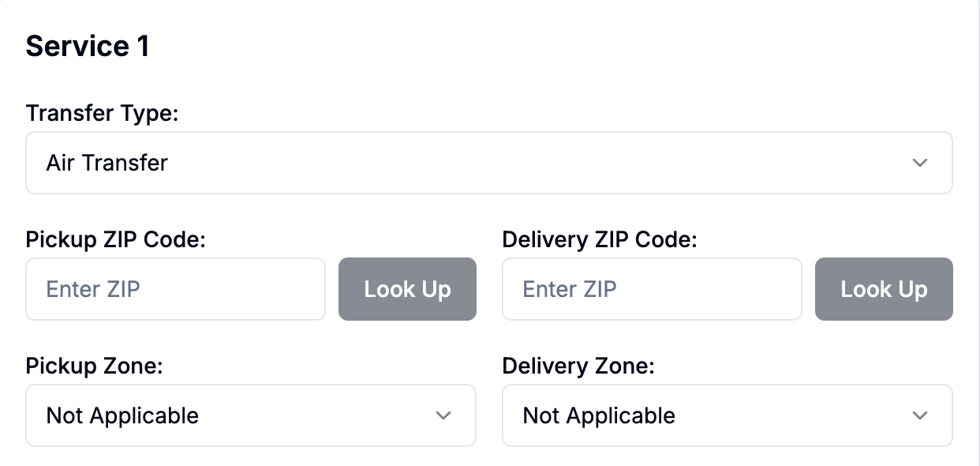This screenshot has height=466, width=980.
Task: Click the Look Up button for Pickup ZIP
Action: coord(407,289)
